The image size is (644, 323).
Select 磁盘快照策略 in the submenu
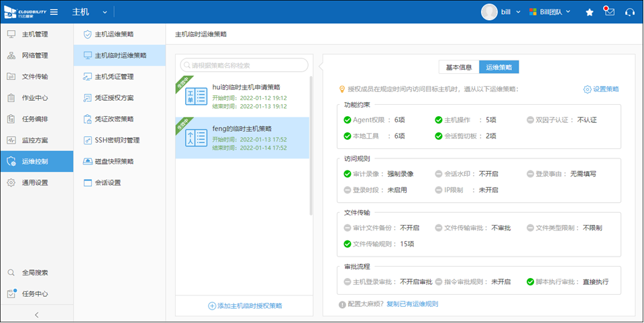(x=113, y=161)
